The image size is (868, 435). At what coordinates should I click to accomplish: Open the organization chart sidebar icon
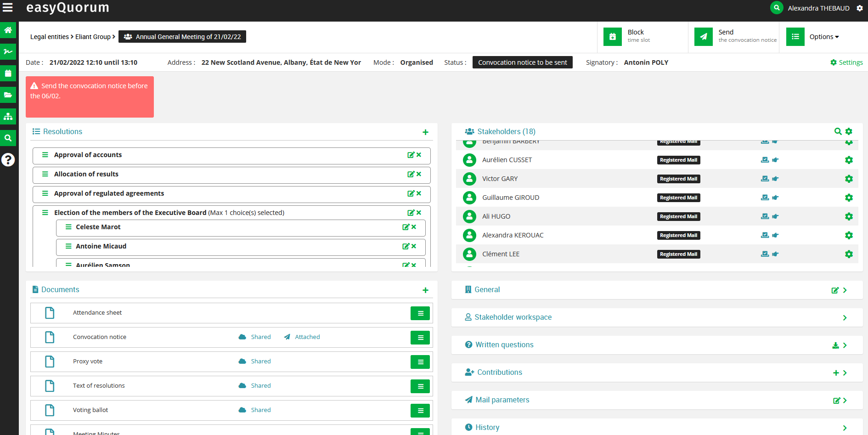tap(8, 116)
